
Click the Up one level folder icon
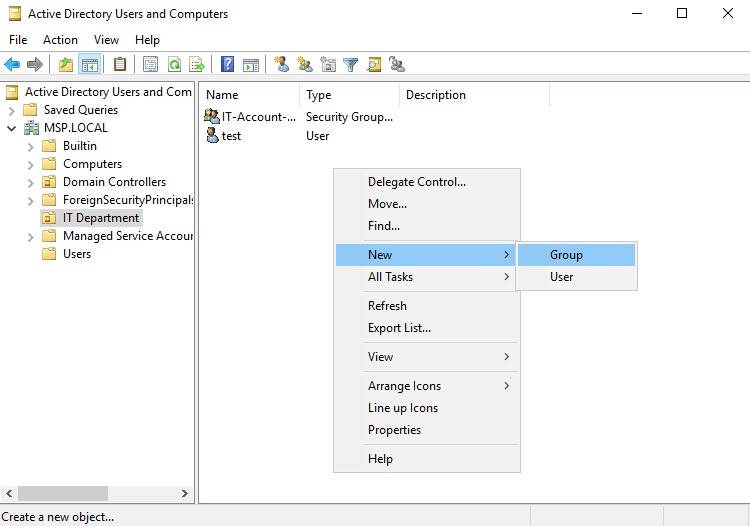click(x=66, y=65)
